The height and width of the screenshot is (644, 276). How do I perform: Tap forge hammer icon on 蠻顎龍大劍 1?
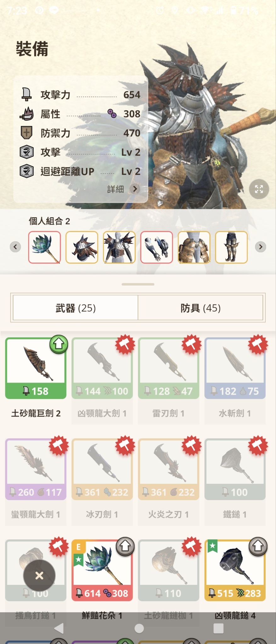point(59,445)
